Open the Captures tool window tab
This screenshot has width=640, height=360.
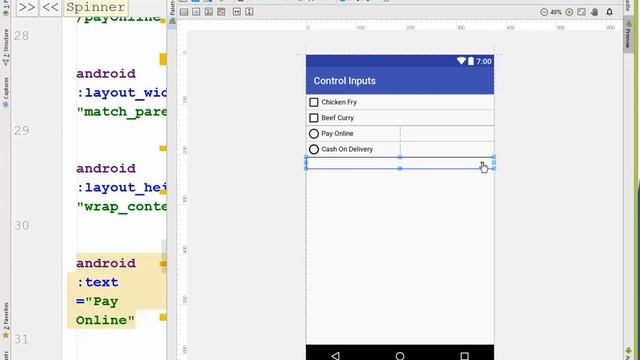click(x=5, y=93)
